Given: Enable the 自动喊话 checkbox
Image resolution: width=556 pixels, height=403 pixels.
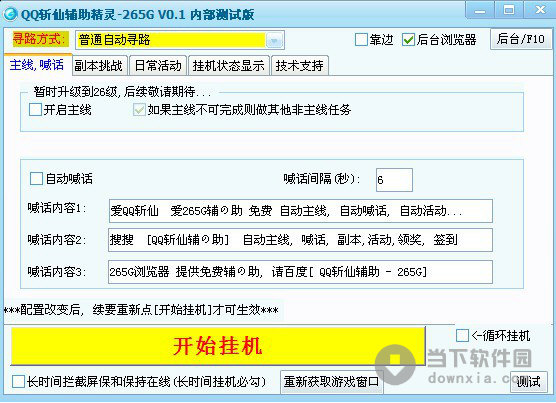Looking at the screenshot, I should 36,179.
